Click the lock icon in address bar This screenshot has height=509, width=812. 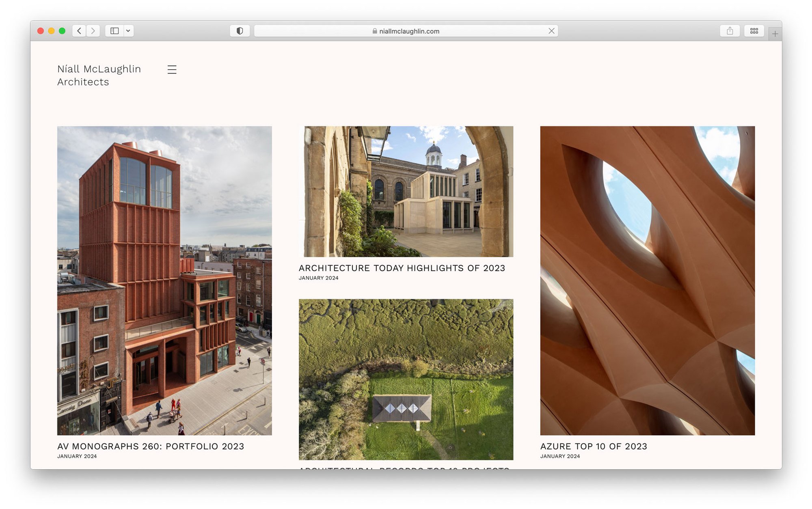[374, 31]
